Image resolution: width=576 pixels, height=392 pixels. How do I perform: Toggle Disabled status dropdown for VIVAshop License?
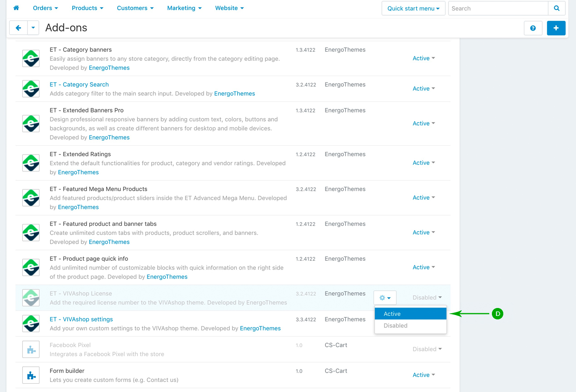[427, 297]
